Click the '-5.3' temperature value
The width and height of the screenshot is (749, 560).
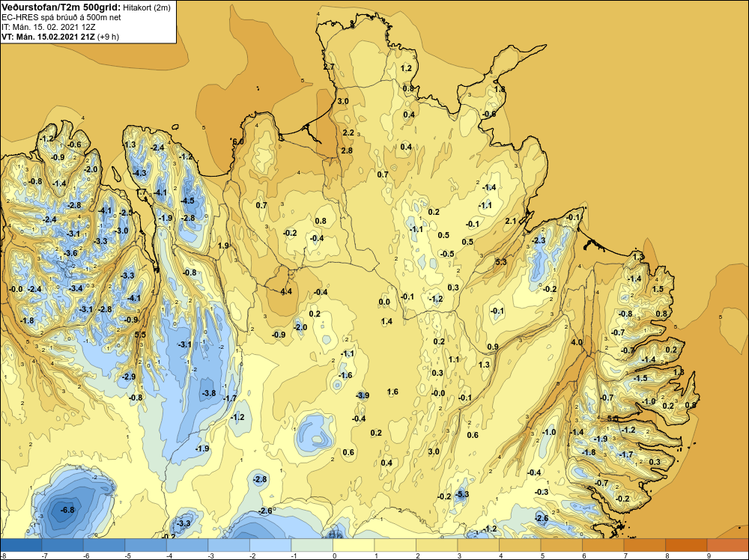462,494
